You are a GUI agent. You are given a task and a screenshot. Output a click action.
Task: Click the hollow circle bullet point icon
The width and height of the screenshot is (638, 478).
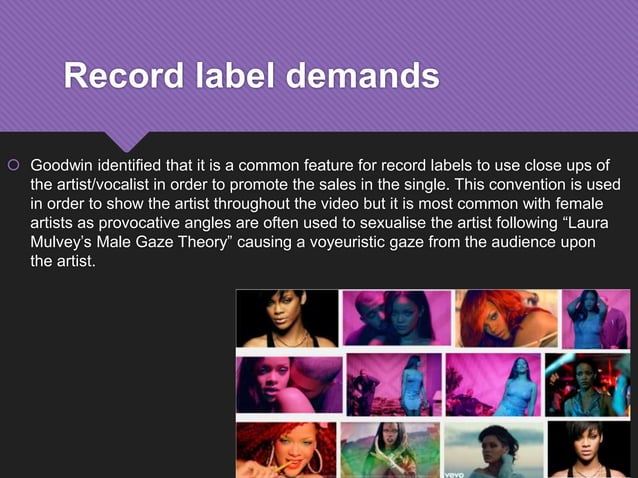(x=13, y=165)
